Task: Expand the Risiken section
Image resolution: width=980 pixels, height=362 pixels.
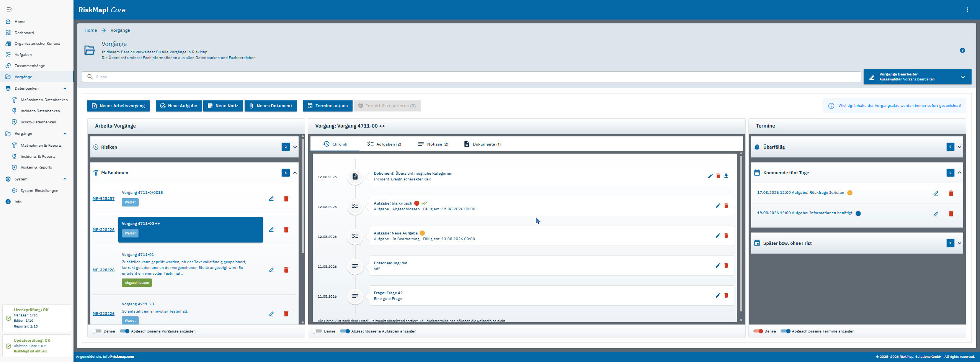Action: pyautogui.click(x=295, y=147)
